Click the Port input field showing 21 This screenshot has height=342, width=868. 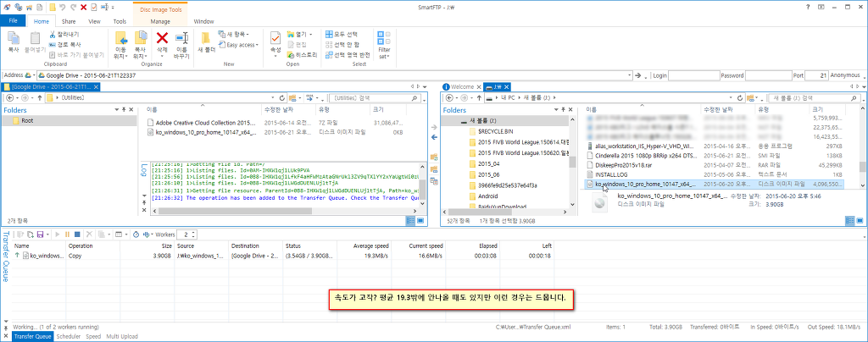pos(816,75)
